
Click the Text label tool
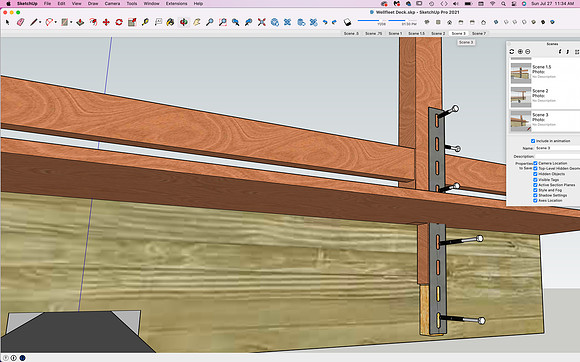158,23
